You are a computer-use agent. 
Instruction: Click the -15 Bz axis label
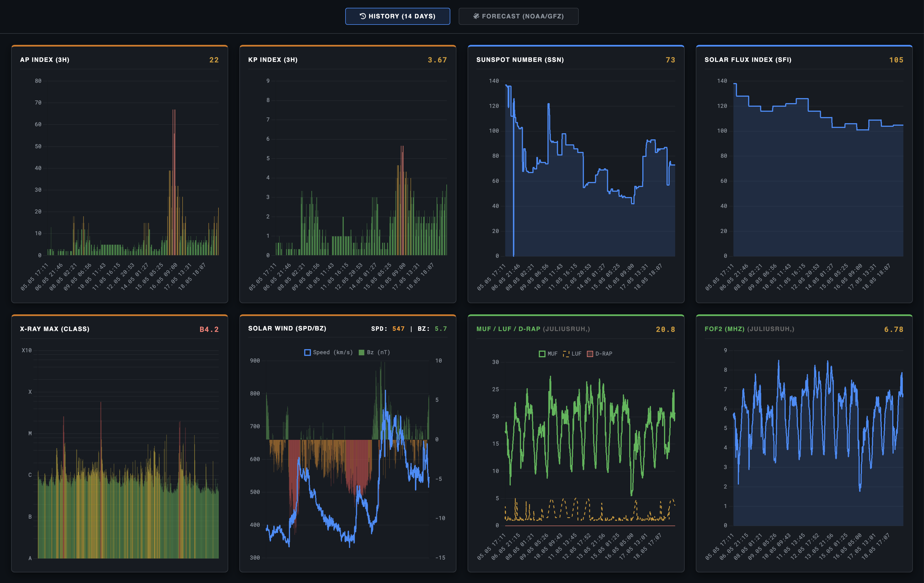pos(440,558)
